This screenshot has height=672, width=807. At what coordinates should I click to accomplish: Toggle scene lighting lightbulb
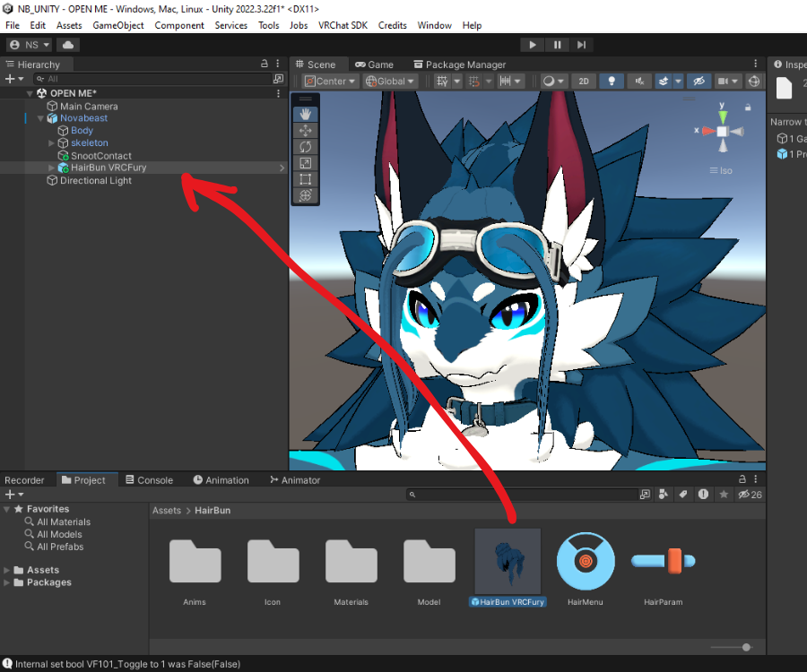click(612, 82)
